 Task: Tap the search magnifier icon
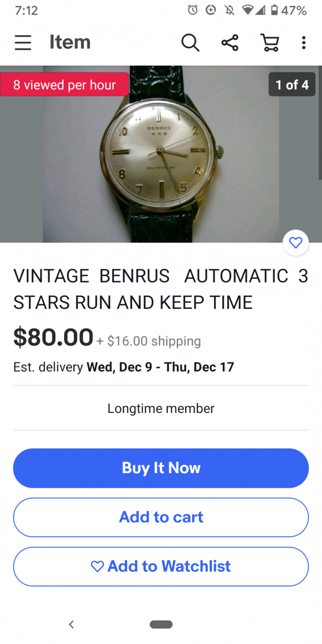(x=191, y=43)
